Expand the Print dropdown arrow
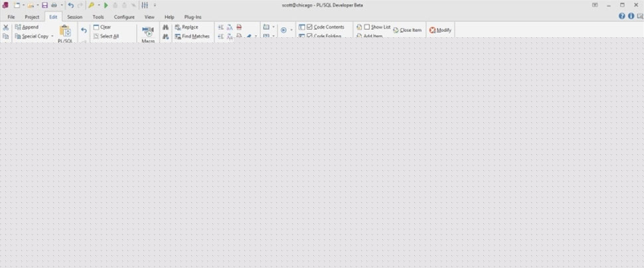 click(x=62, y=5)
